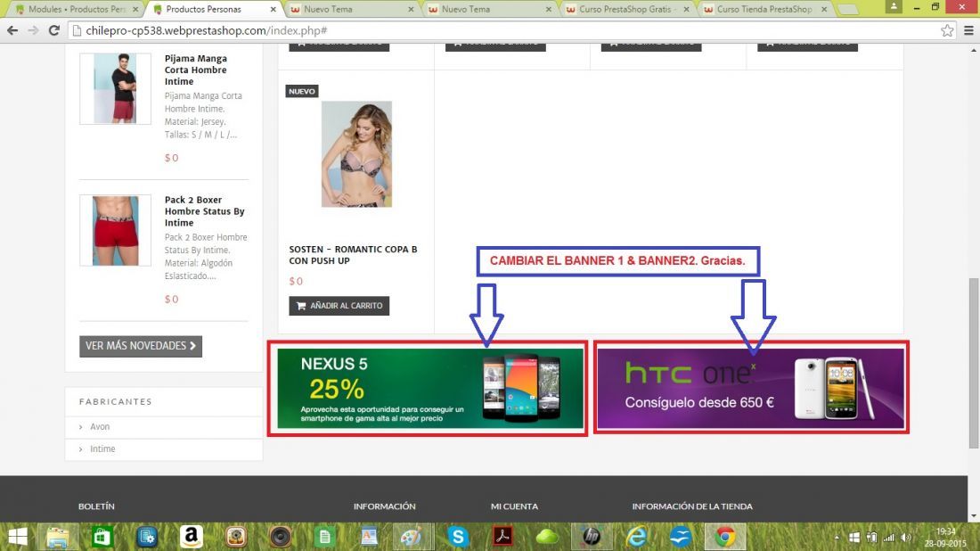The width and height of the screenshot is (980, 551).
Task: Click the browser forward arrow
Action: point(33,30)
